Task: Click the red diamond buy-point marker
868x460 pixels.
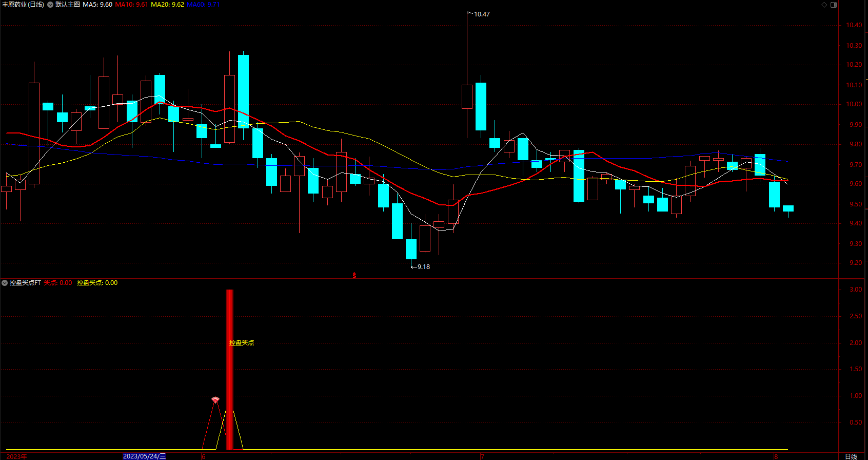Action: pos(215,399)
